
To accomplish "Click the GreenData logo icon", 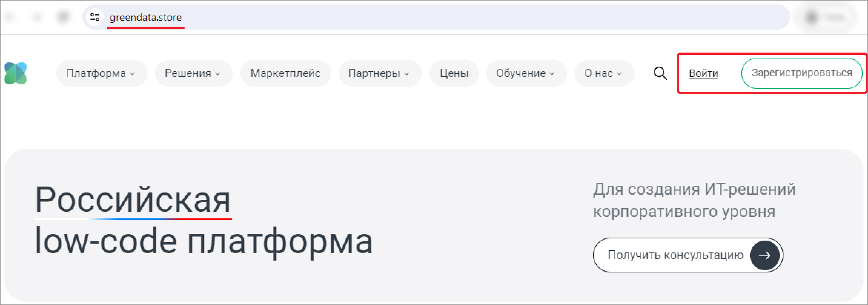I will [16, 73].
